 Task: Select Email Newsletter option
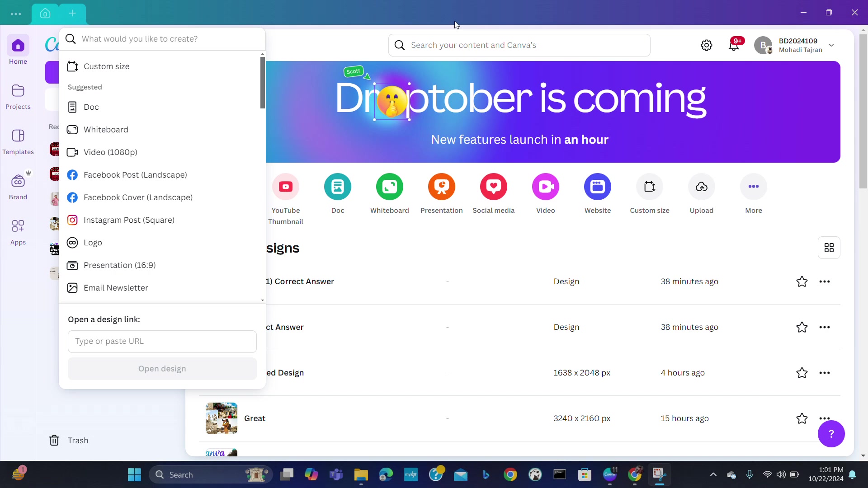click(x=162, y=288)
